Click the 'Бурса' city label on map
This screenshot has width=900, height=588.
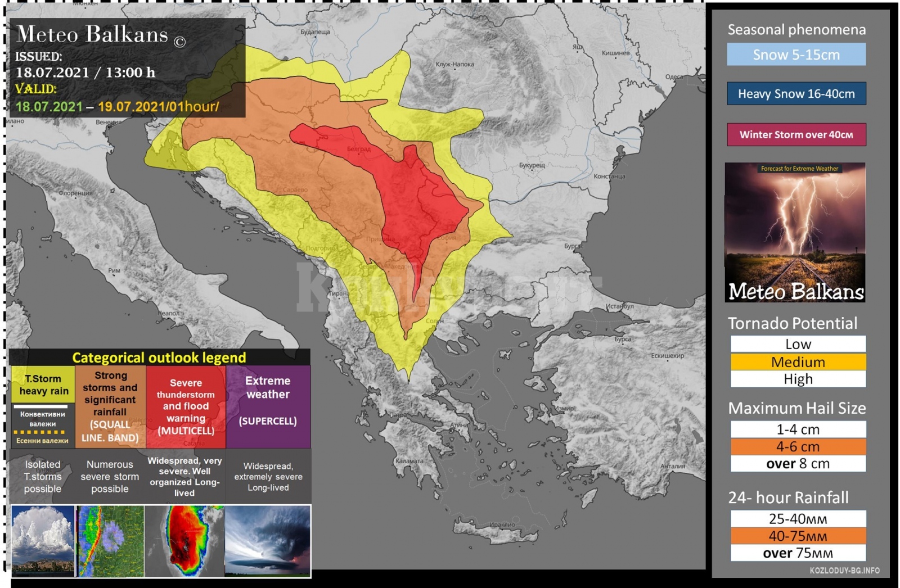[x=623, y=340]
